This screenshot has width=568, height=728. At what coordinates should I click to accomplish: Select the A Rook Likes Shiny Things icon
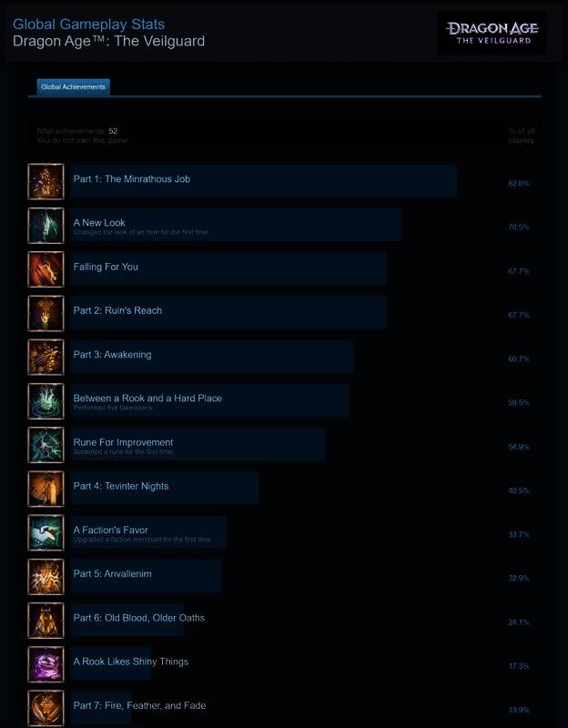tap(46, 664)
